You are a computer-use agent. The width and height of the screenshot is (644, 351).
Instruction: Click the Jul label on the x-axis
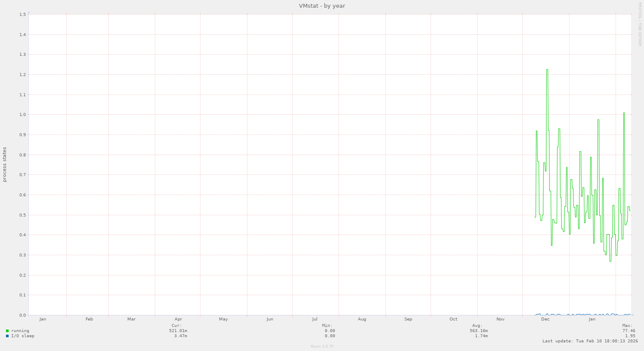315,319
